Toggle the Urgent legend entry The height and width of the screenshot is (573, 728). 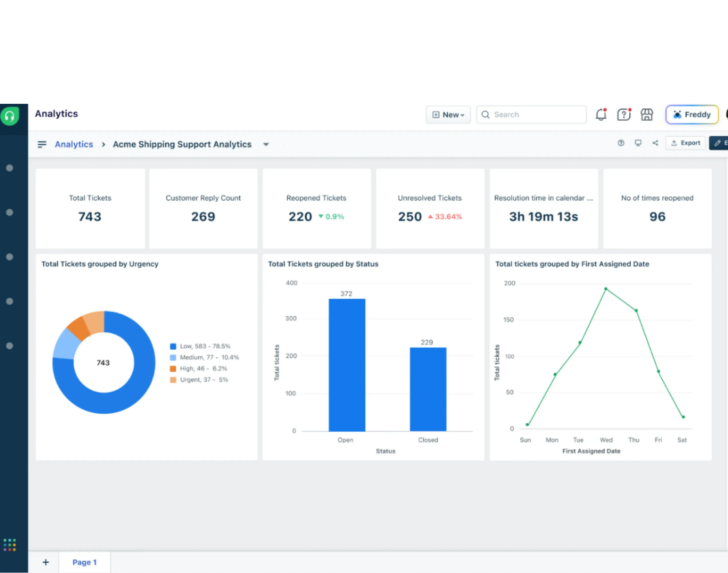click(x=199, y=380)
